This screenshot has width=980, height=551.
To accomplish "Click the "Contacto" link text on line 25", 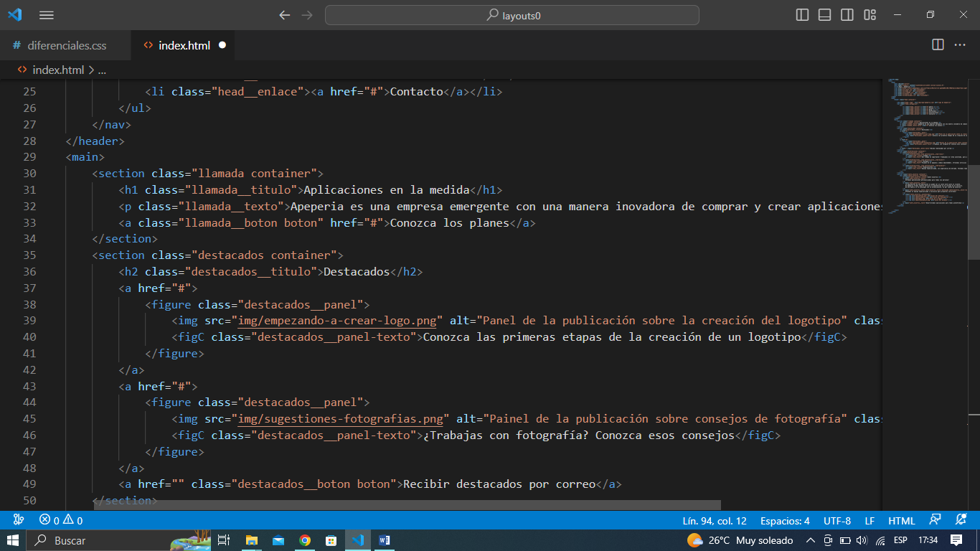I will tap(417, 92).
